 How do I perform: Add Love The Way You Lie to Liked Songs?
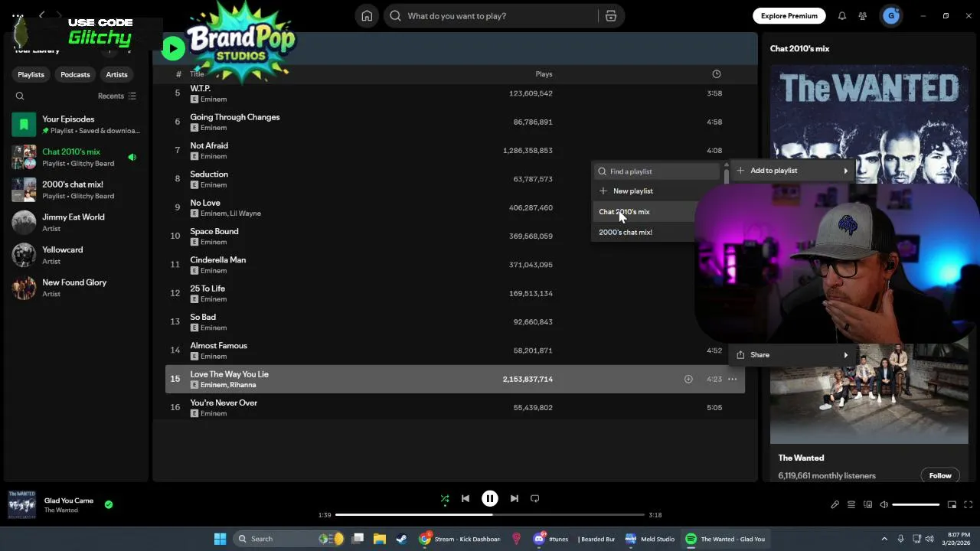click(x=688, y=379)
